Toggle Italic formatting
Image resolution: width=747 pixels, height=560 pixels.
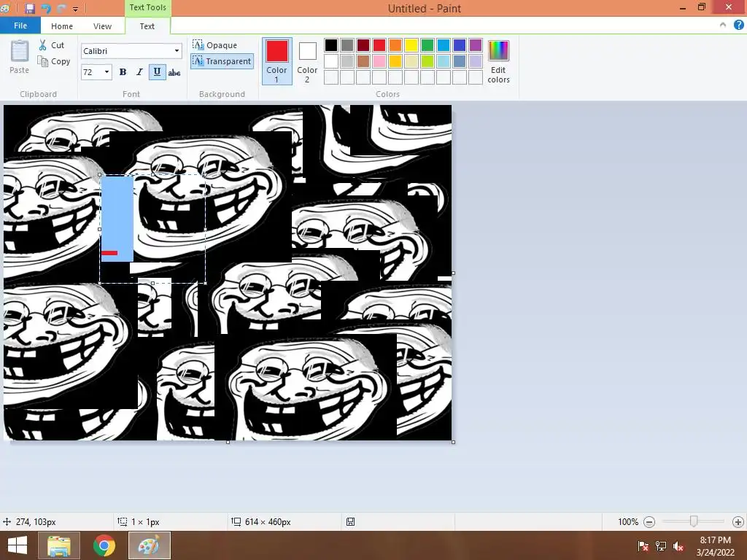coord(139,72)
